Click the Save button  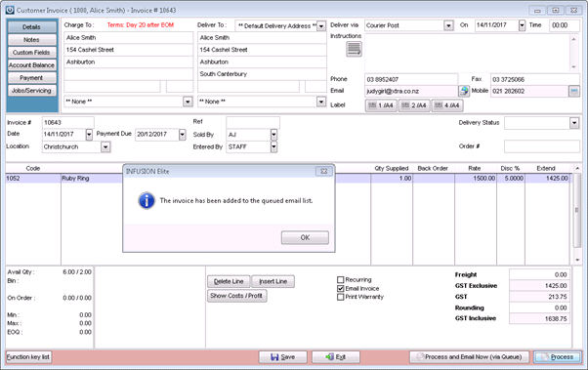pyautogui.click(x=282, y=357)
